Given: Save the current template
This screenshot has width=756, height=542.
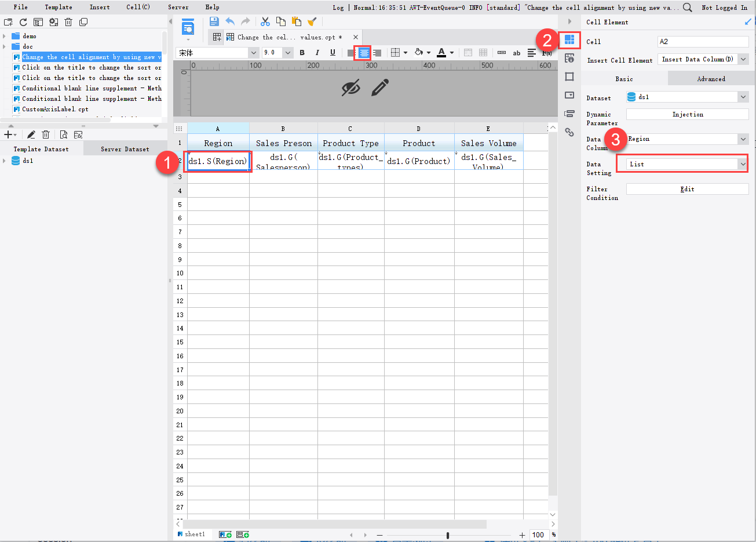Looking at the screenshot, I should (x=215, y=20).
